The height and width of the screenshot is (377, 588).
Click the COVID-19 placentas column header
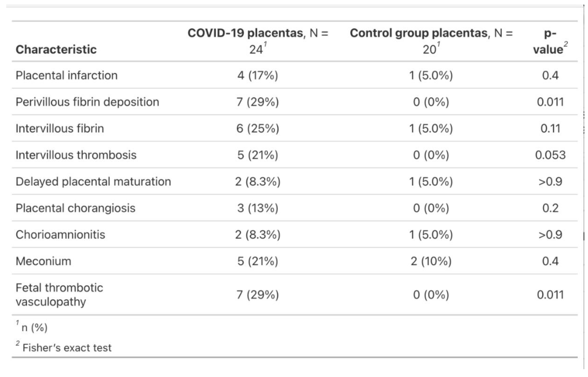[x=258, y=41]
